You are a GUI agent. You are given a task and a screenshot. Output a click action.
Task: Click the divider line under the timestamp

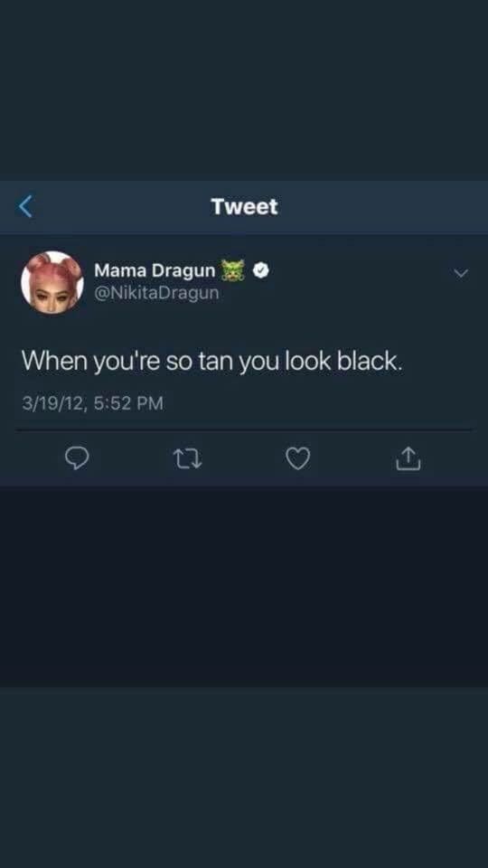click(244, 429)
